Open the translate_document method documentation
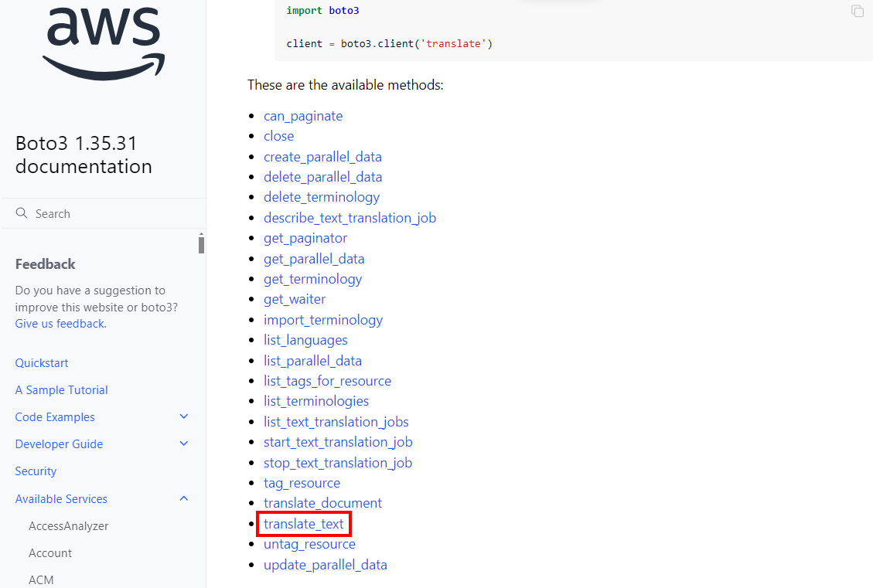This screenshot has width=873, height=588. 322,502
